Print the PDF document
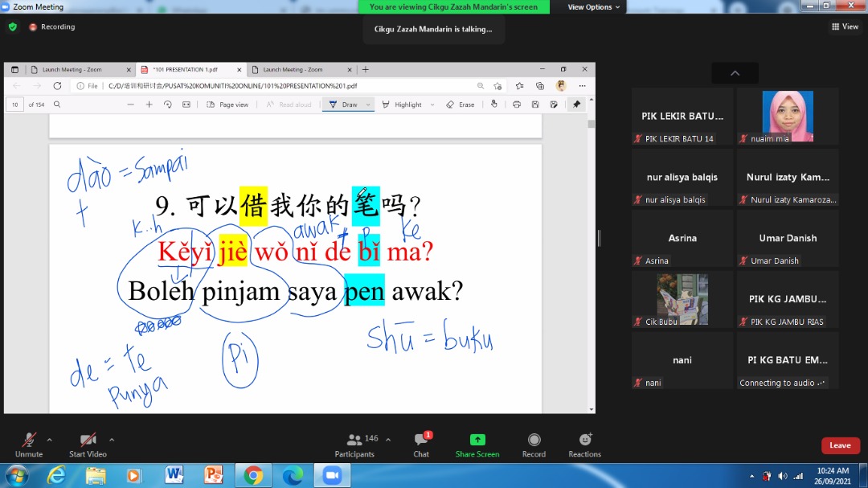This screenshot has height=488, width=868. 517,105
